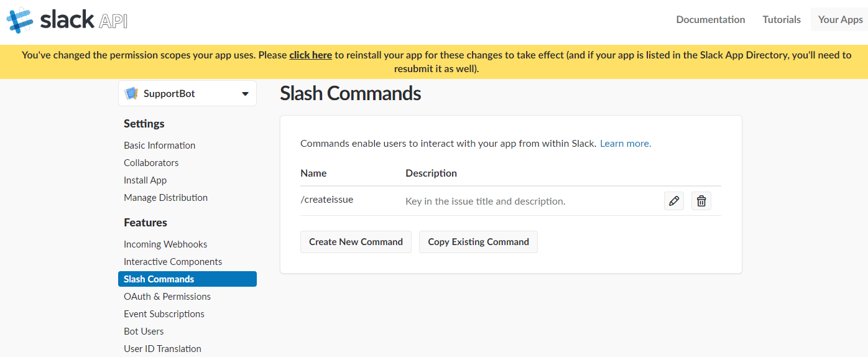Open Your Apps in the top navigation
This screenshot has height=357, width=868.
click(x=840, y=19)
